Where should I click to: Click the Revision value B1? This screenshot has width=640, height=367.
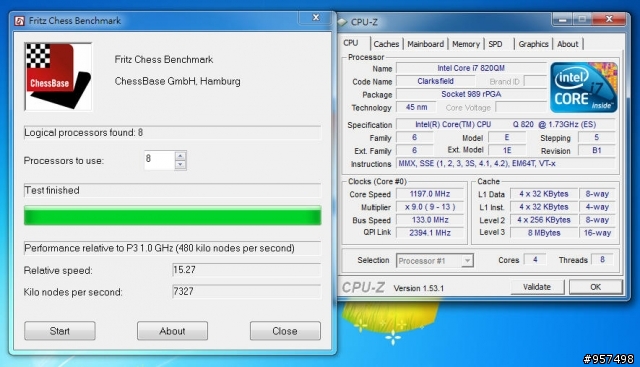(597, 151)
